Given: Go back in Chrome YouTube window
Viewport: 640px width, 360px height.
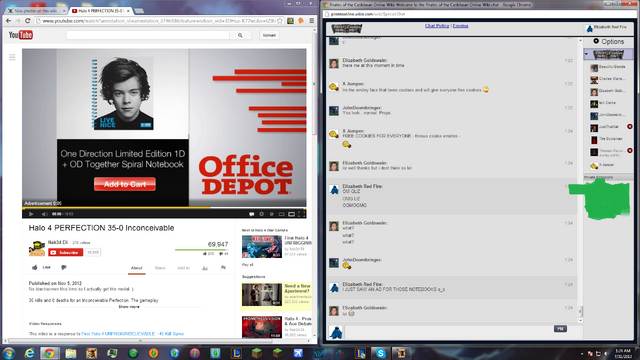Looking at the screenshot, I should pyautogui.click(x=9, y=20).
